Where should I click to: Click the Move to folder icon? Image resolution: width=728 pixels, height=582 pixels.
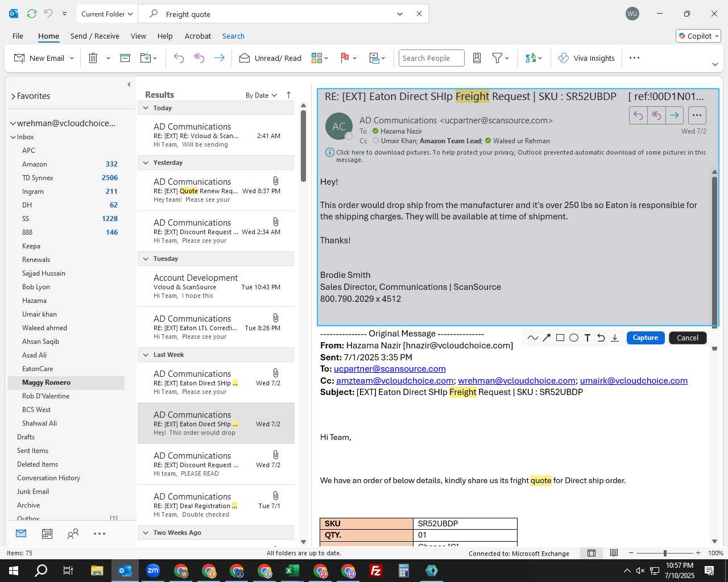point(146,58)
